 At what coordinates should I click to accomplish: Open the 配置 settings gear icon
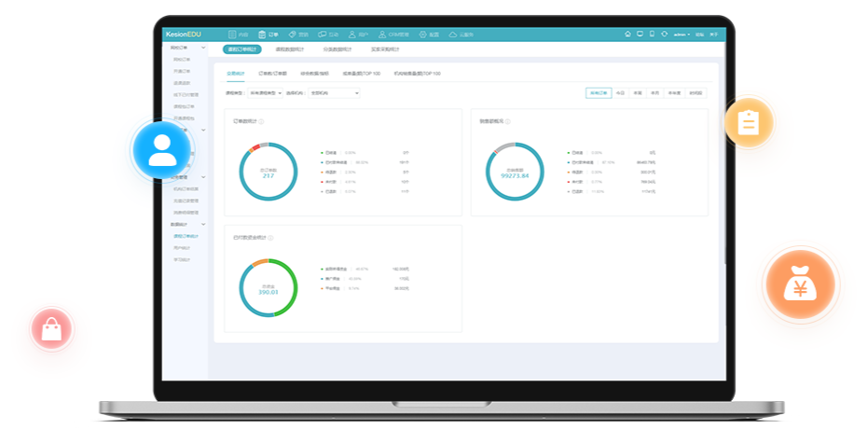(x=423, y=35)
